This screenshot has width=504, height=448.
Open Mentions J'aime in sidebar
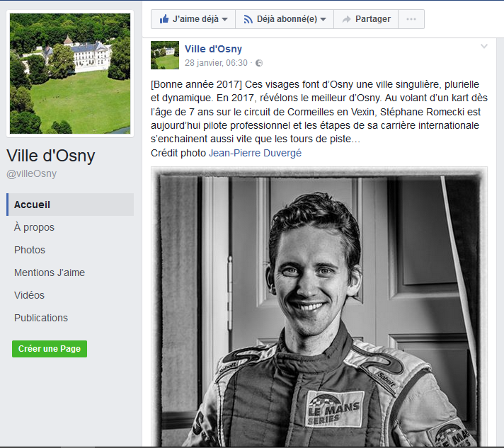pyautogui.click(x=50, y=272)
